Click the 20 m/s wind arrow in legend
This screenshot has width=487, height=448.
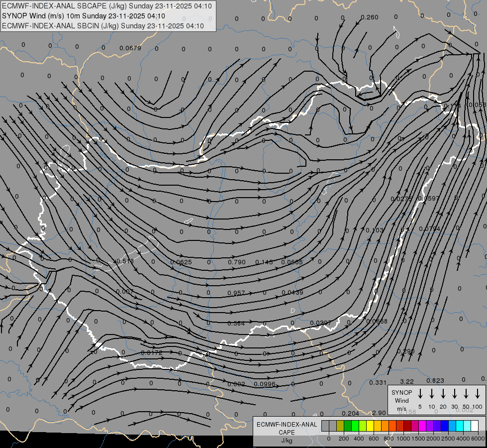click(443, 394)
